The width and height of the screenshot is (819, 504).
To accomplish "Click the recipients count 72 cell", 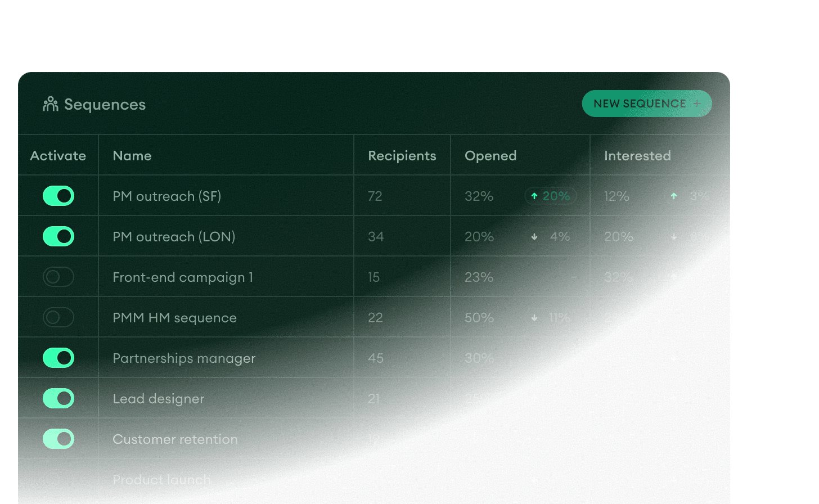I will 375,196.
